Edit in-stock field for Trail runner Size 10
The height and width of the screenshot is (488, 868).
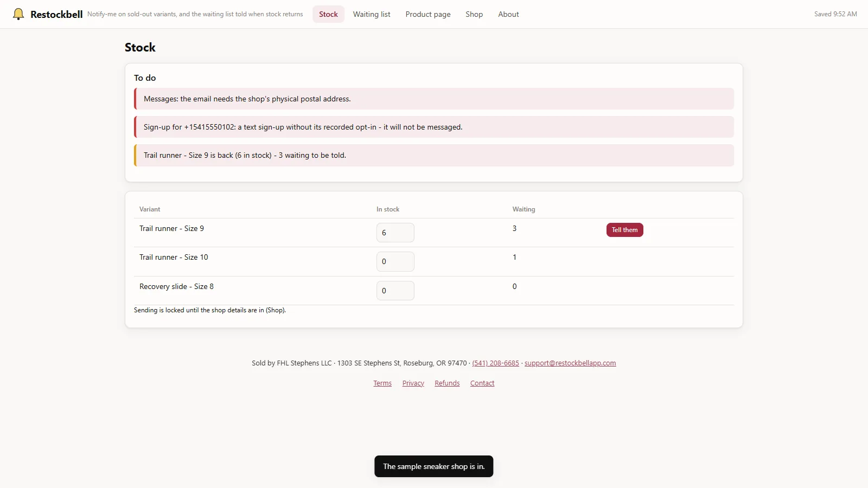pyautogui.click(x=395, y=261)
